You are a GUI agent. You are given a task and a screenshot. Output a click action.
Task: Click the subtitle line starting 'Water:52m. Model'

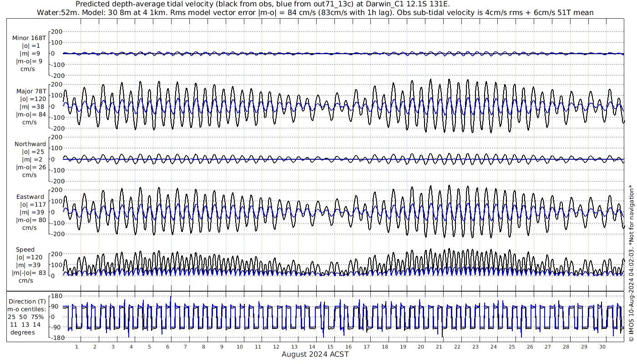[315, 12]
